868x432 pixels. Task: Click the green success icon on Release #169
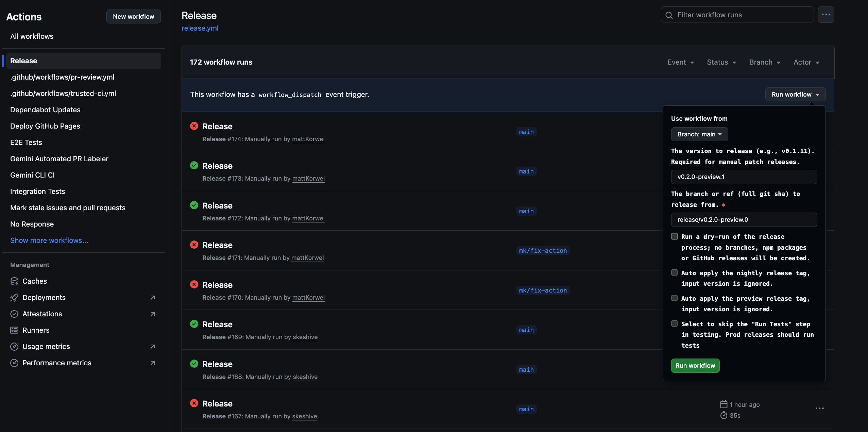tap(194, 324)
